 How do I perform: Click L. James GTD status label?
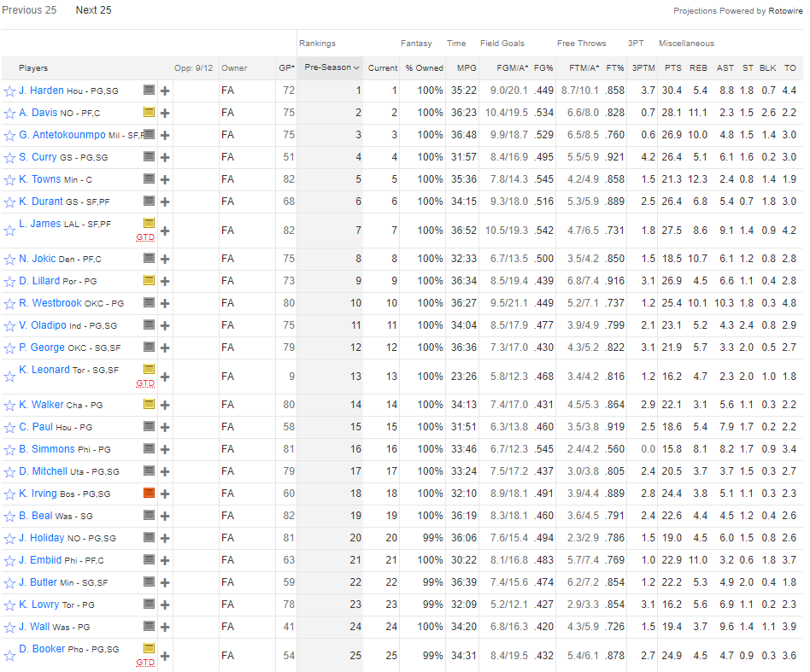coord(145,237)
